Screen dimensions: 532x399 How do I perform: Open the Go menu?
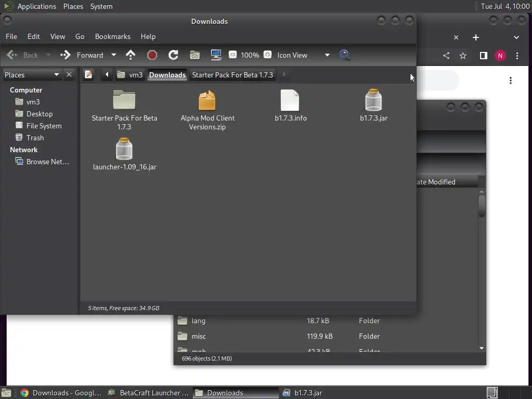click(x=79, y=36)
